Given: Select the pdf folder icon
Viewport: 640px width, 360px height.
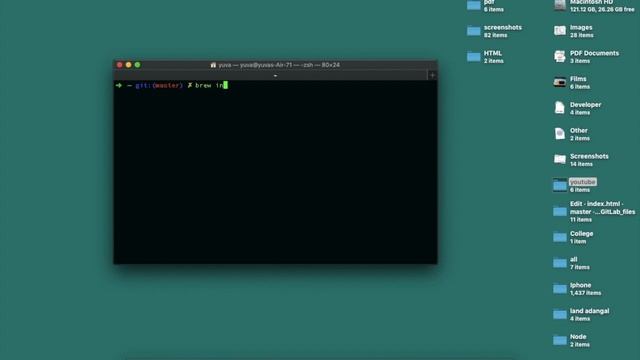Looking at the screenshot, I should [x=473, y=5].
